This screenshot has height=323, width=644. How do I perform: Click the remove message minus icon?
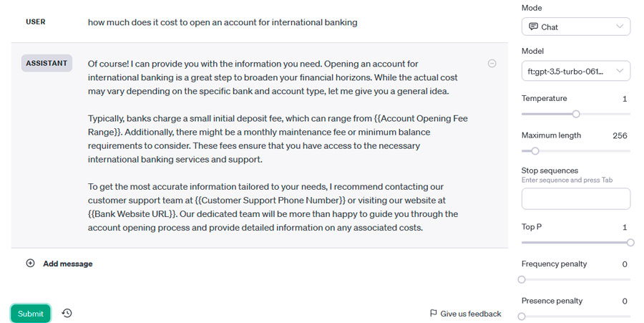click(x=492, y=63)
